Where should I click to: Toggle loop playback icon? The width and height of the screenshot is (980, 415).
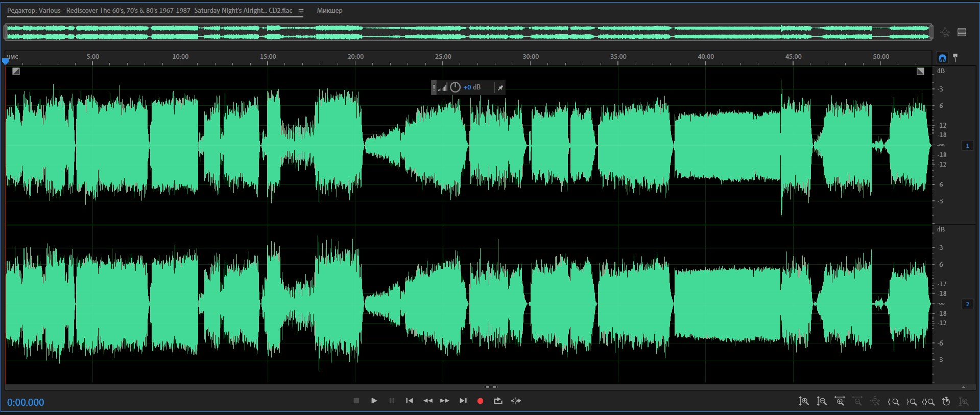498,401
